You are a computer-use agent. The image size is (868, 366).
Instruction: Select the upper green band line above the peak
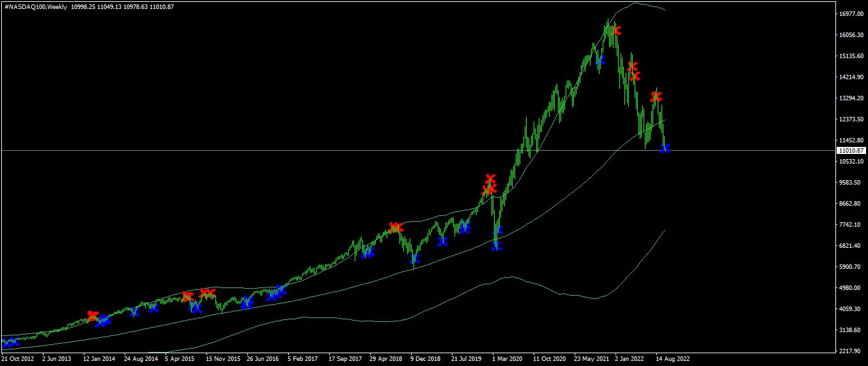coord(635,3)
